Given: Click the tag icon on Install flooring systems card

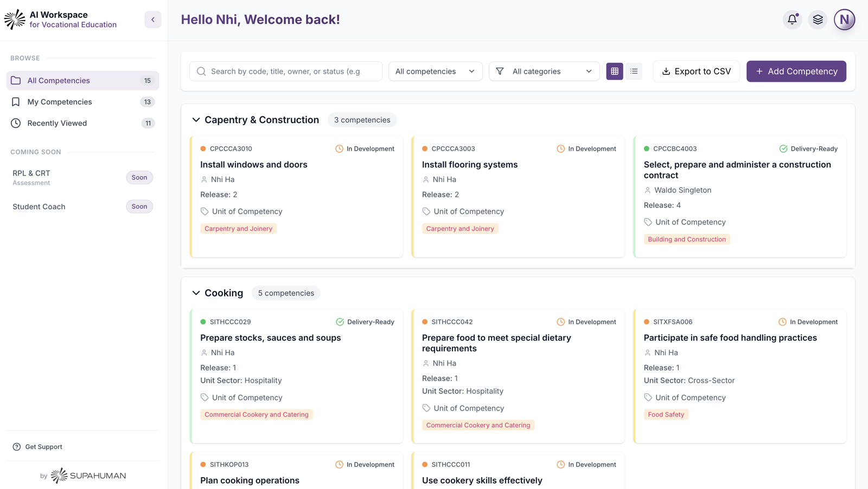Looking at the screenshot, I should click(426, 211).
